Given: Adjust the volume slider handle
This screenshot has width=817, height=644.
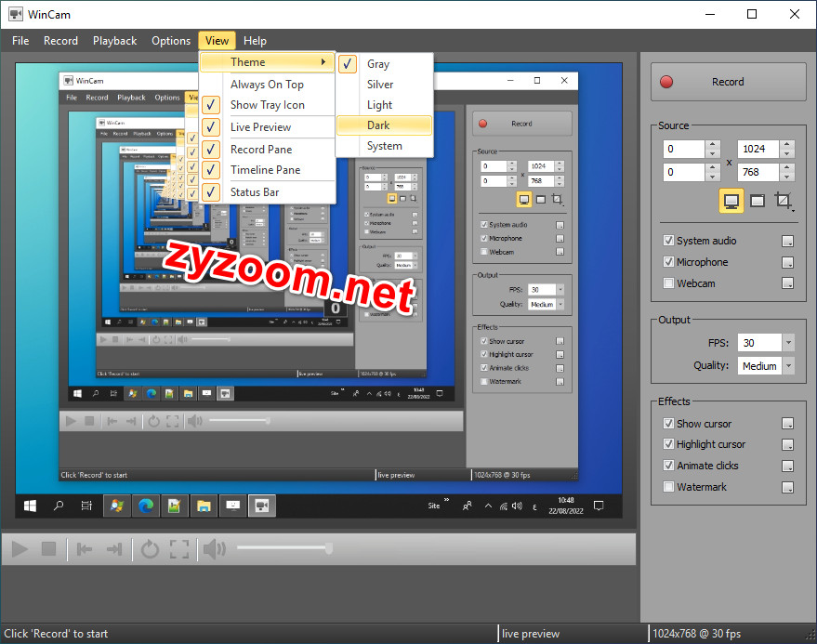Looking at the screenshot, I should (329, 547).
